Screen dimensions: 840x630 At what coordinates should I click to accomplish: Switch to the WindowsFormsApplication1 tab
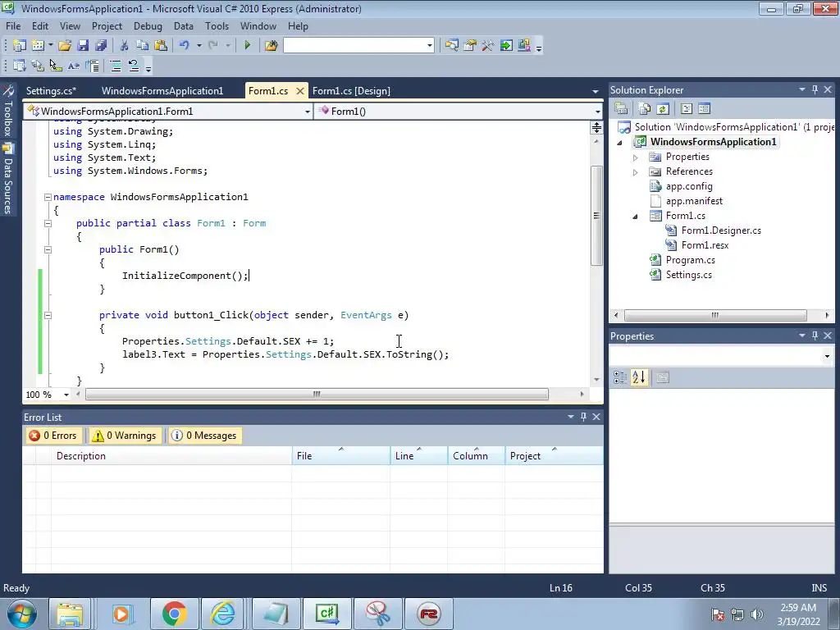point(162,90)
